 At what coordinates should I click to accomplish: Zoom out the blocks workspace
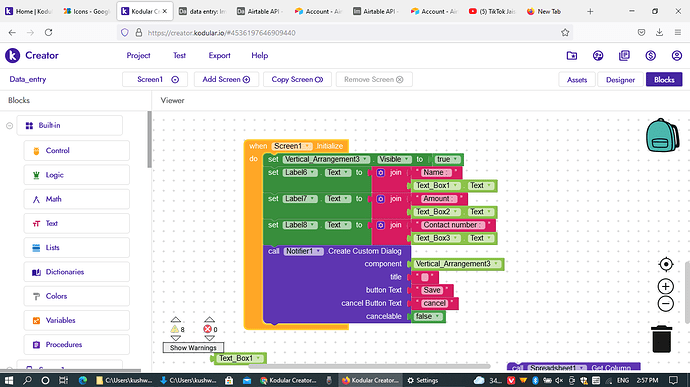point(666,303)
